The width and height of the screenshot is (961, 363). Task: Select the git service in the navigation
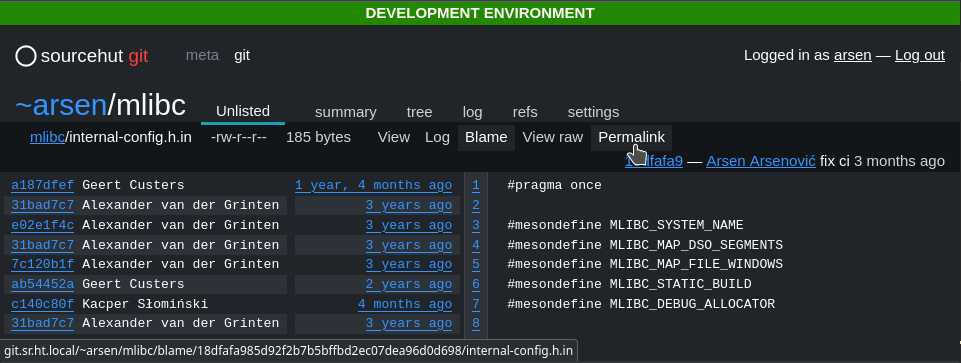[x=242, y=55]
